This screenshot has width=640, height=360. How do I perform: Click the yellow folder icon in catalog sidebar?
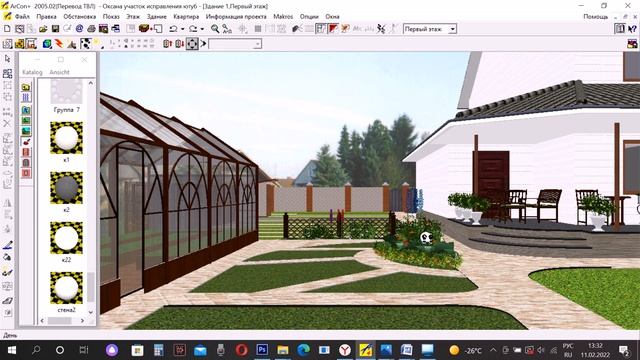click(26, 87)
